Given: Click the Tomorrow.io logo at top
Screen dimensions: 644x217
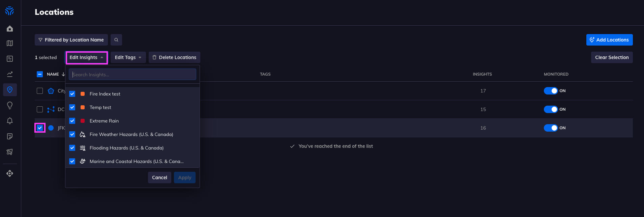Looking at the screenshot, I should 9,11.
